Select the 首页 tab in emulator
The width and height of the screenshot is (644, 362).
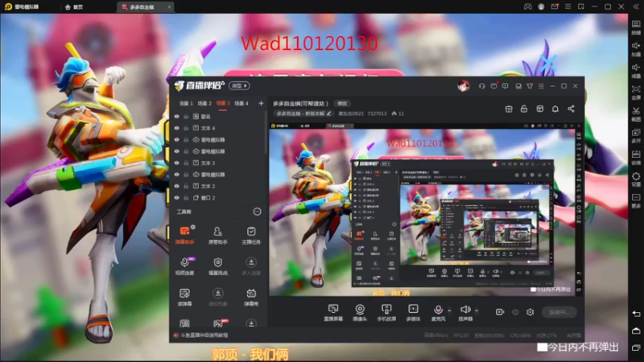coord(74,7)
